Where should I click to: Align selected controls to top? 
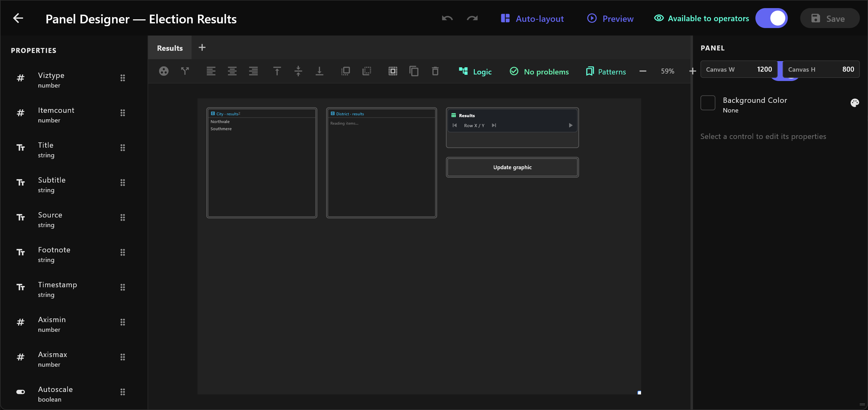[x=277, y=71]
